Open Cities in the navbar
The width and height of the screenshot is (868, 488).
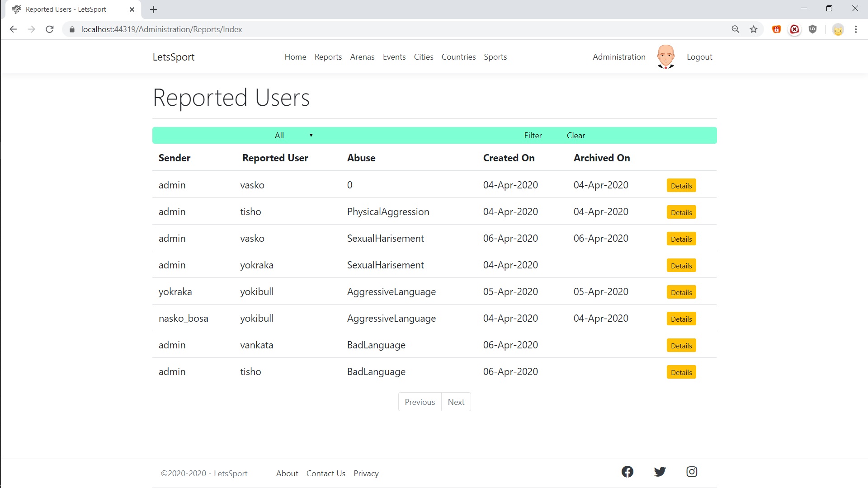(x=424, y=57)
